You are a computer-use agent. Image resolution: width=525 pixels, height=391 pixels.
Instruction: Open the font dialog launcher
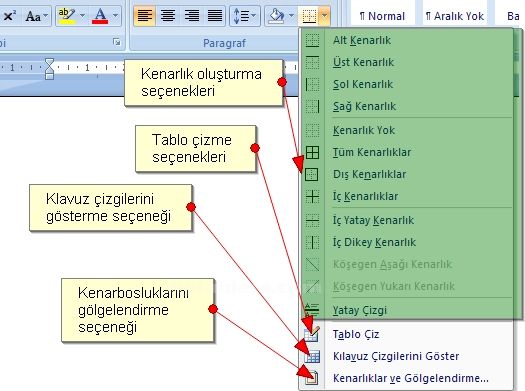(117, 42)
